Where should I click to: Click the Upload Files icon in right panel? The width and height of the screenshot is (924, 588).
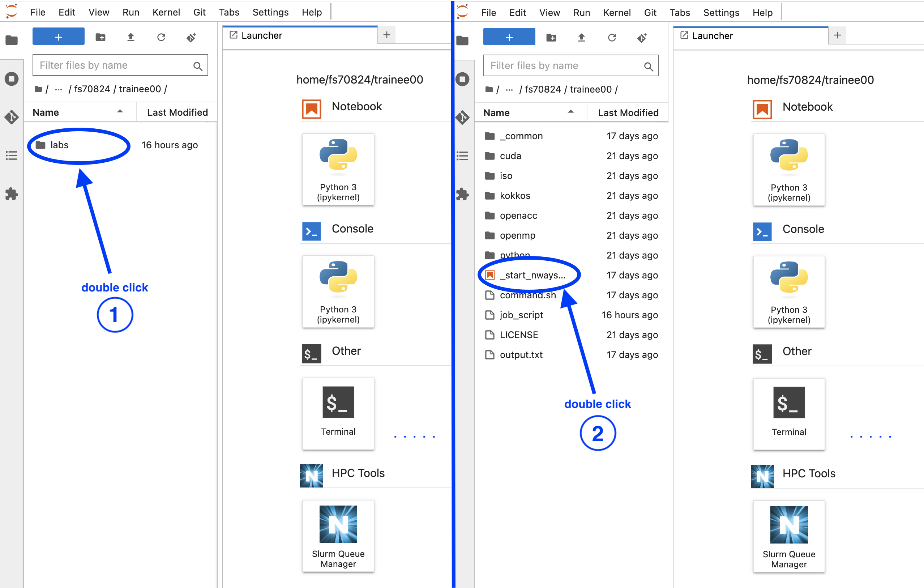(581, 38)
